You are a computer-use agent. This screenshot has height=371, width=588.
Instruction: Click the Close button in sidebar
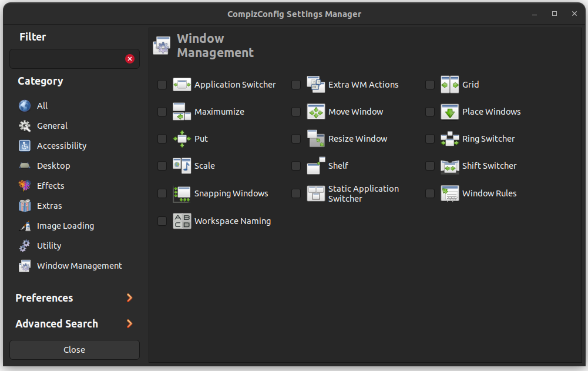75,350
